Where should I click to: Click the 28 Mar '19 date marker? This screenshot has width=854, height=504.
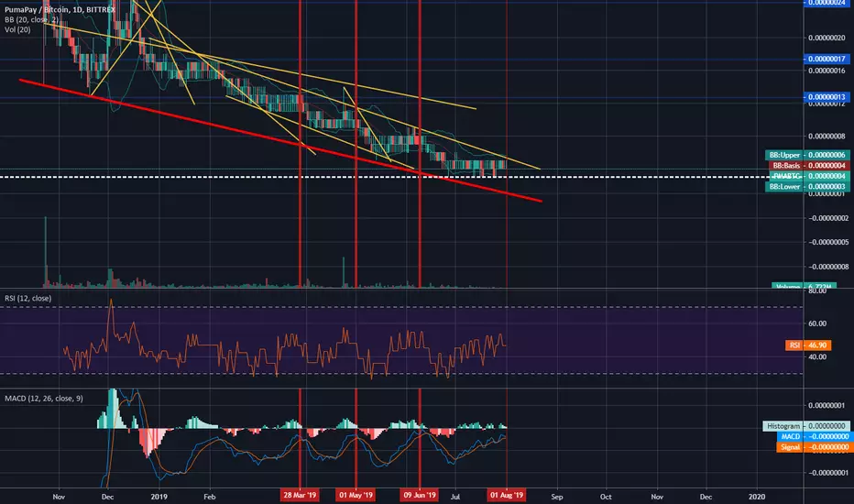tap(300, 495)
